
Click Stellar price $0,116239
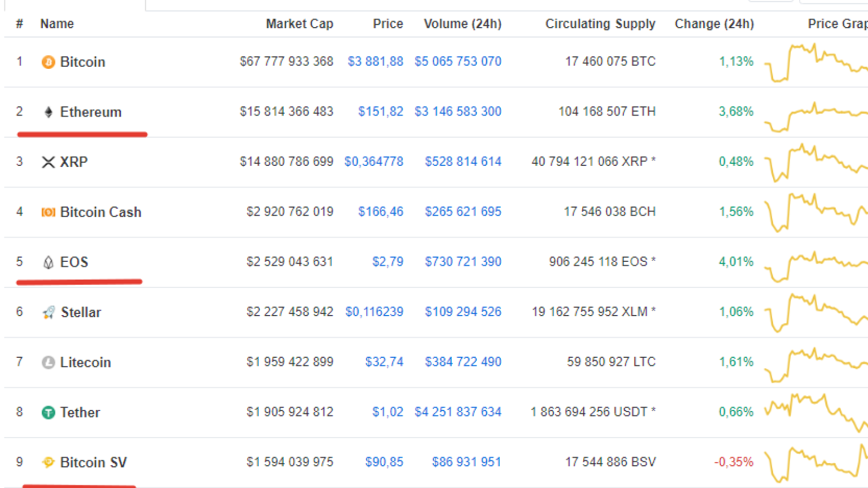coord(374,312)
